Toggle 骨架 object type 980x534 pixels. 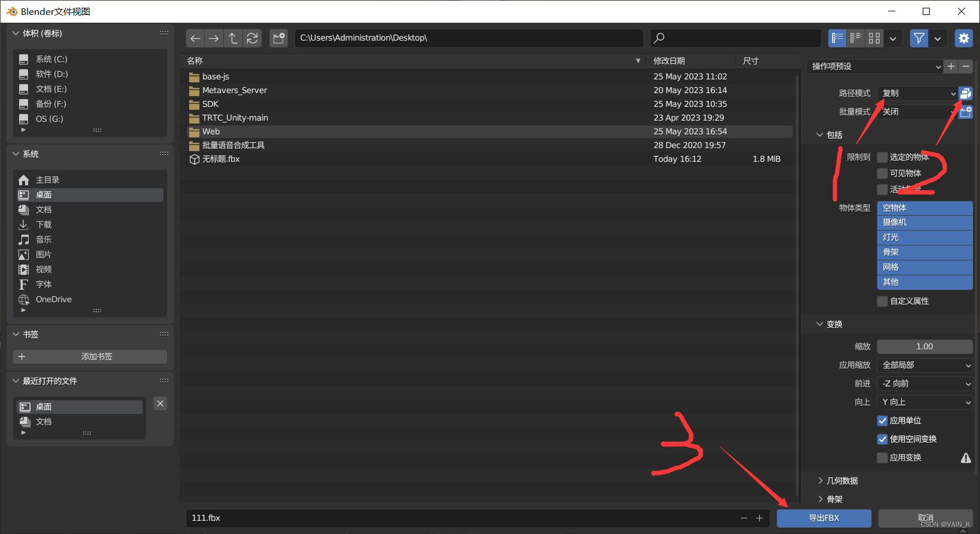pyautogui.click(x=925, y=252)
